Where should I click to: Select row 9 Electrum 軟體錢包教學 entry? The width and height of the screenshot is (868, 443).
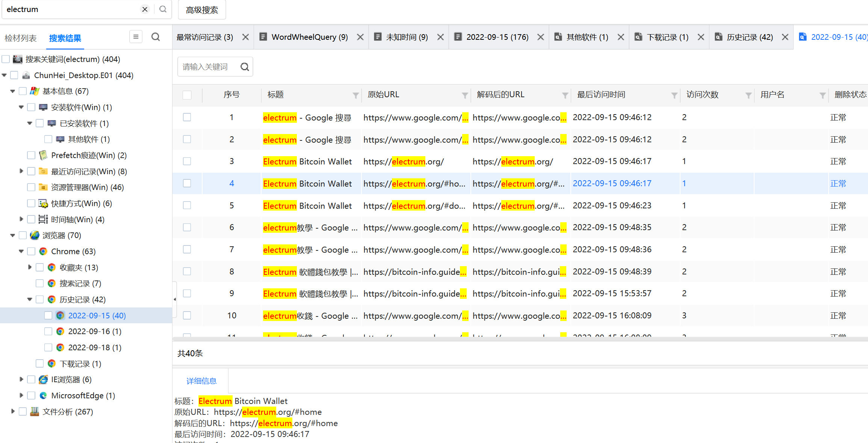[520, 293]
